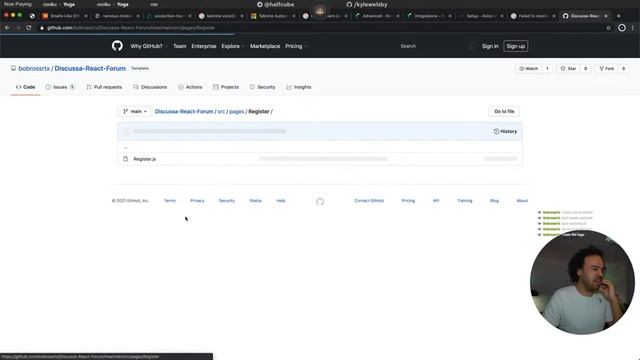Open the Projects tab

coord(226,87)
